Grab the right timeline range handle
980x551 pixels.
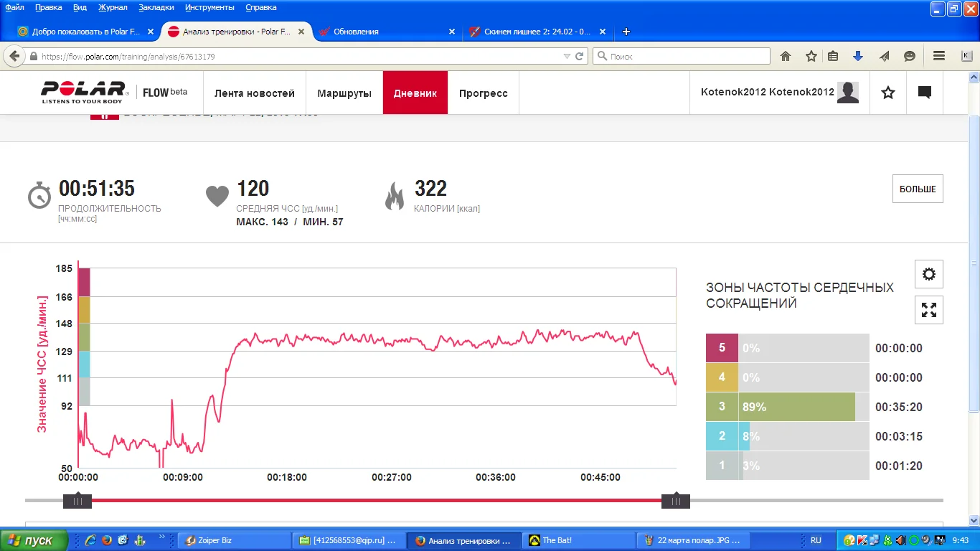point(676,501)
